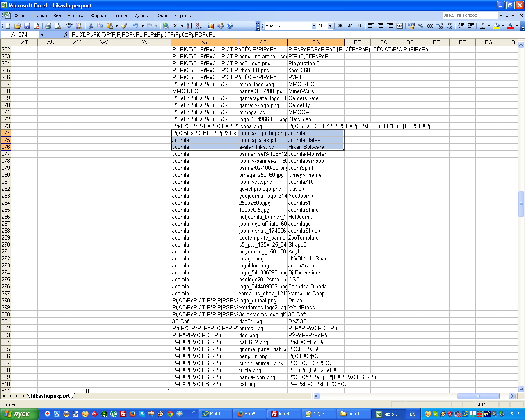Click the Print icon
Screen dimensions: 525x420
pyautogui.click(x=48, y=26)
